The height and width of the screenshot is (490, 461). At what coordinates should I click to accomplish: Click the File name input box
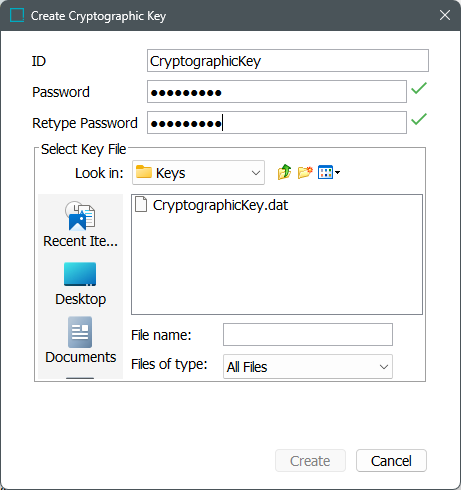pos(308,334)
